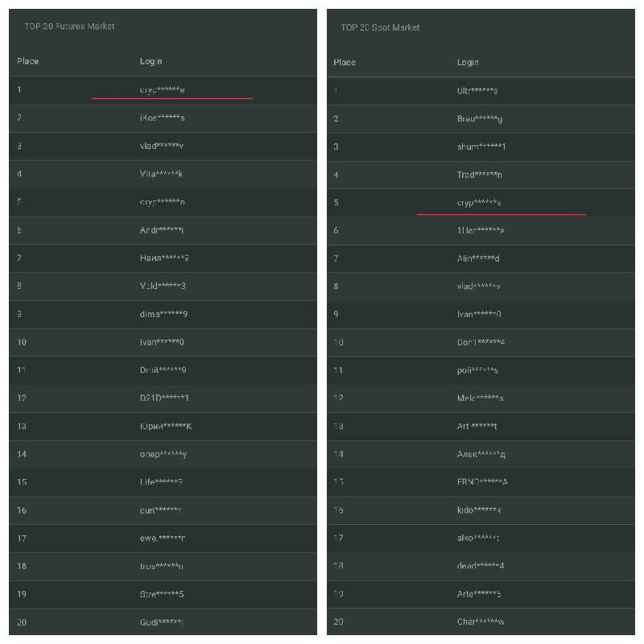
Task: Select the Place column header in Spot table
Action: point(345,63)
